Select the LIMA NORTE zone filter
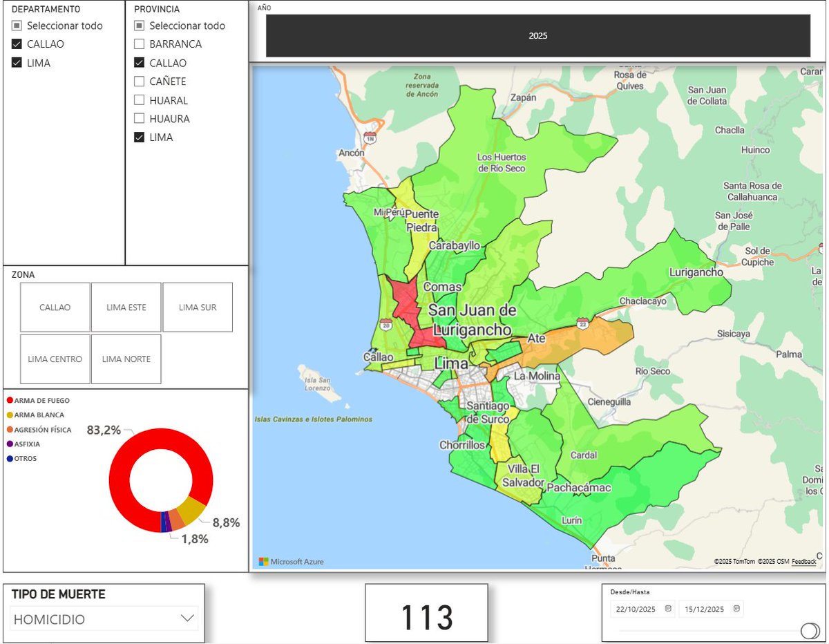Screen dimensions: 829x644 pos(126,358)
